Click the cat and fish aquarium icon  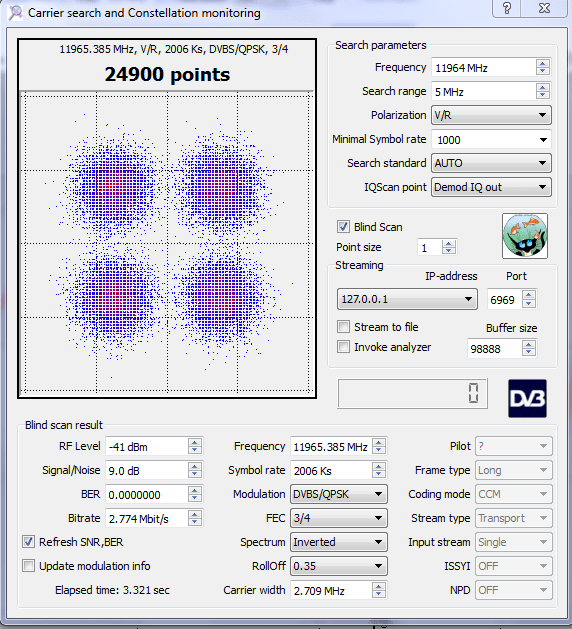[x=525, y=236]
